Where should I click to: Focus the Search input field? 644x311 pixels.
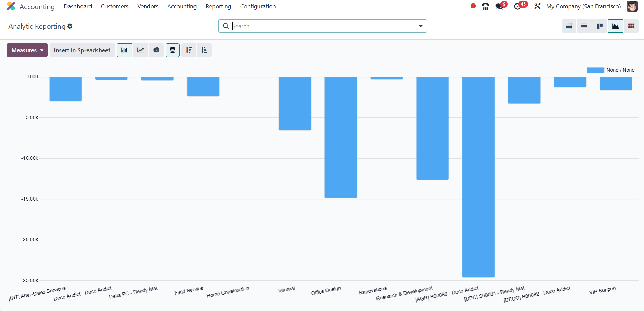click(322, 26)
